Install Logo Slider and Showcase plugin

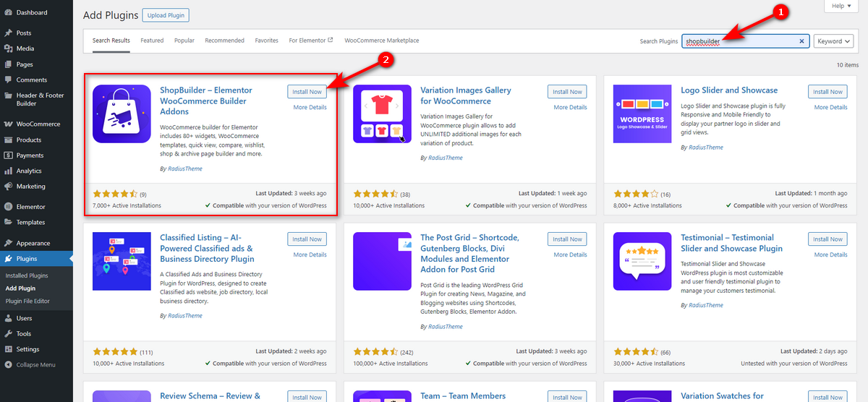[x=827, y=92]
